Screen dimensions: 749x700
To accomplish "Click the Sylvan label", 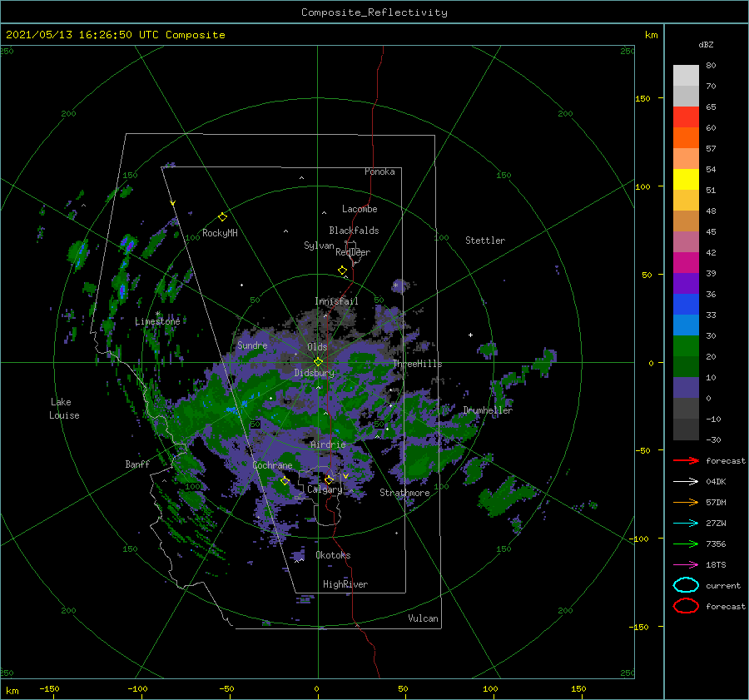I will pyautogui.click(x=319, y=246).
